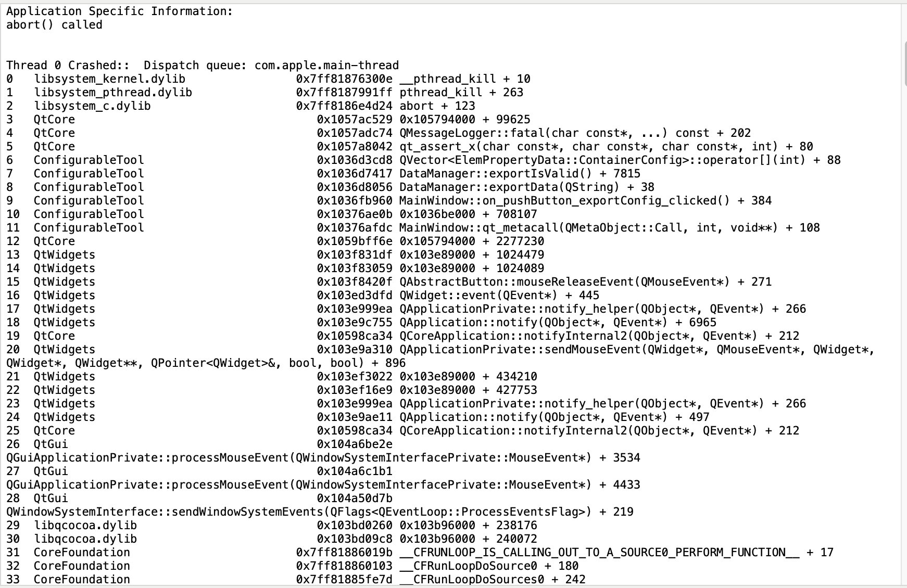
Task: Click on_pushButton_exportConfig_clicked() frame
Action: (586, 201)
